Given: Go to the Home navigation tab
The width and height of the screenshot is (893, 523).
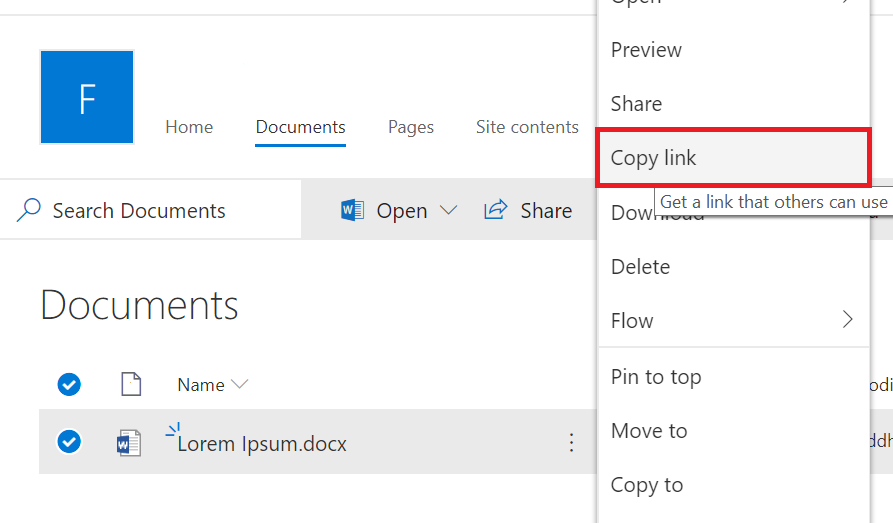Looking at the screenshot, I should pos(189,127).
